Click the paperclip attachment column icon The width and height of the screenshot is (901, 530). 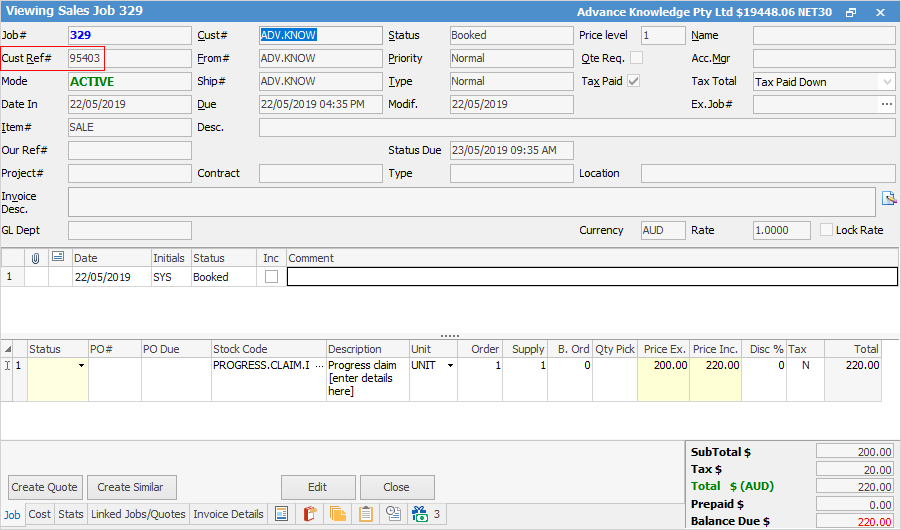(36, 258)
